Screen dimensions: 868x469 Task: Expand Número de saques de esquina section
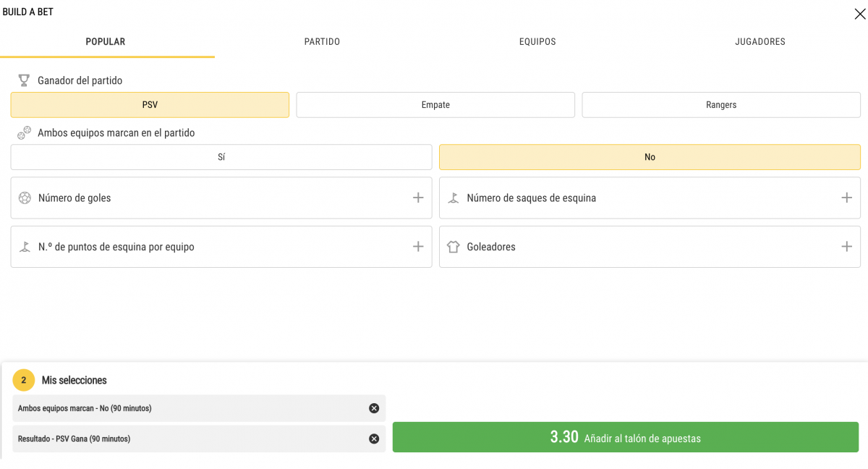pos(846,198)
